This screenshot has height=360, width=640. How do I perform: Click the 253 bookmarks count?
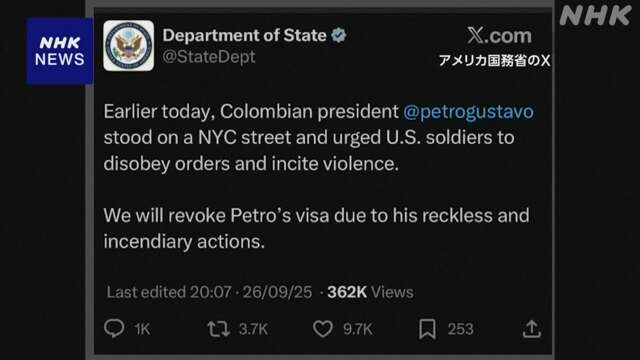tap(460, 329)
